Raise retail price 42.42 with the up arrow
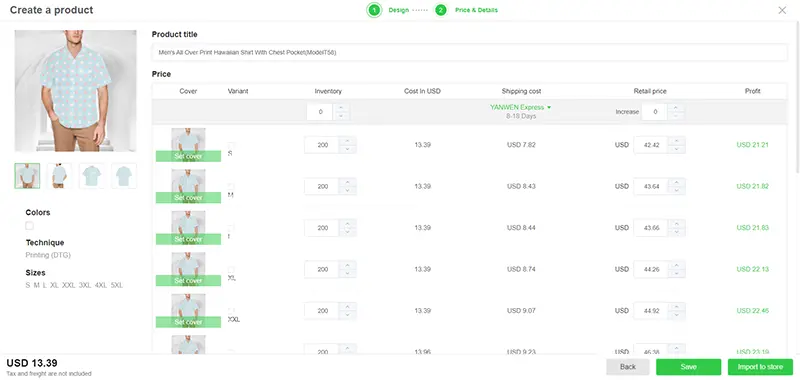The width and height of the screenshot is (800, 380). pos(677,141)
